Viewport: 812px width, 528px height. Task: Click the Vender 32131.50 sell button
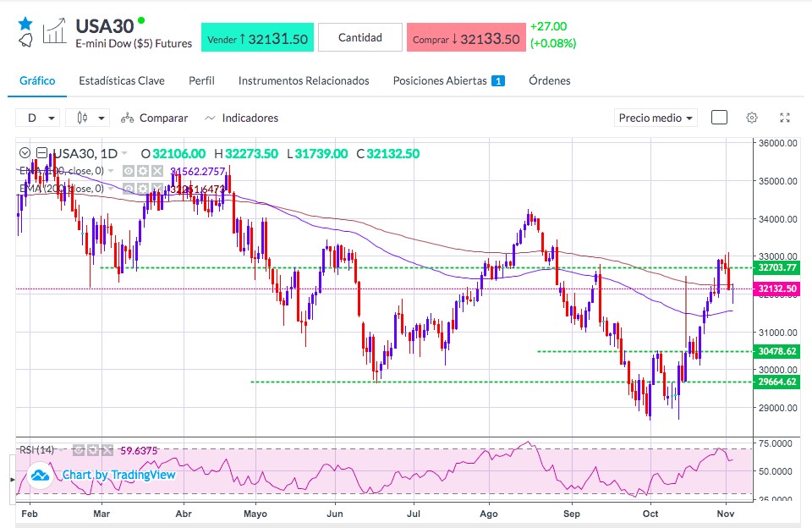[257, 37]
